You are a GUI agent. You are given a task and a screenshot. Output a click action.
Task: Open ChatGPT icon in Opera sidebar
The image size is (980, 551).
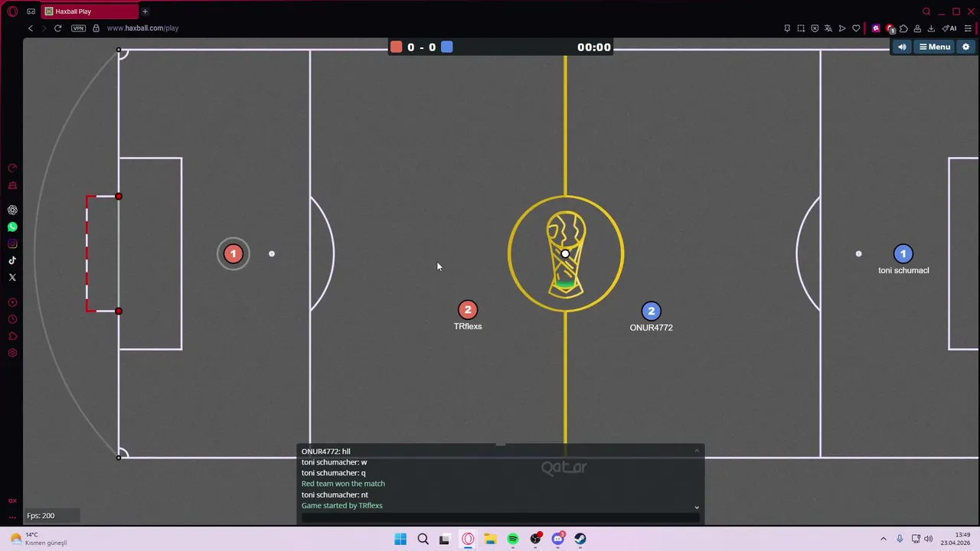pos(12,210)
